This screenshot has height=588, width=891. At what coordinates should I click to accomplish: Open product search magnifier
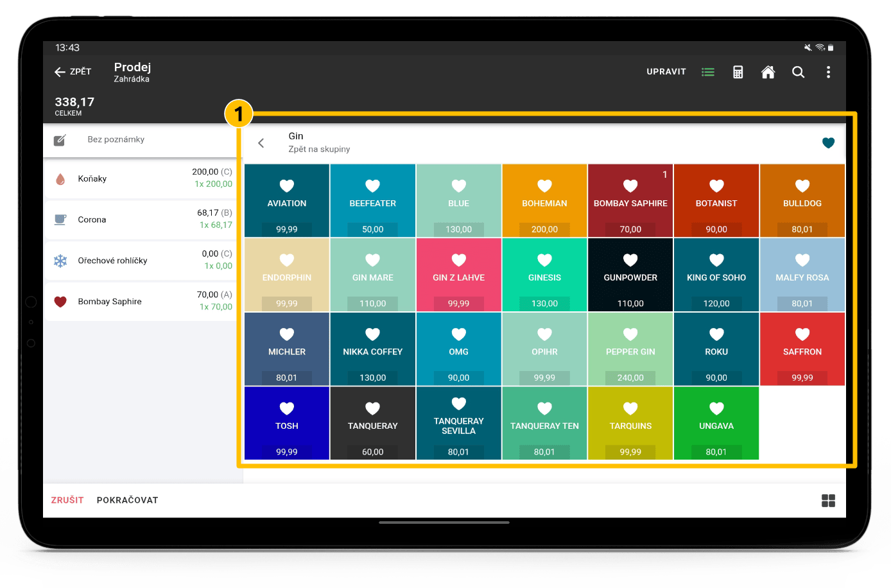(x=798, y=72)
